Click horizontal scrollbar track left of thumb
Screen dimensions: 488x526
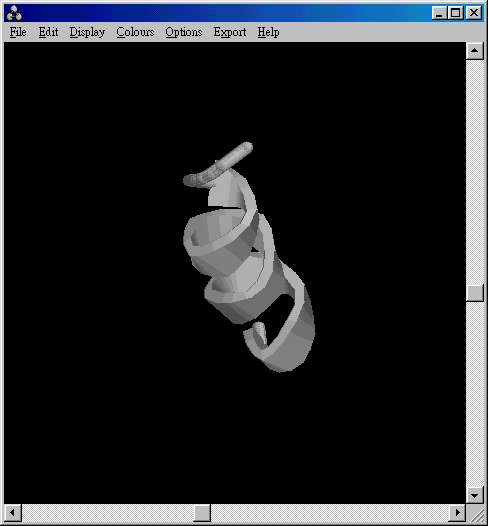108,512
